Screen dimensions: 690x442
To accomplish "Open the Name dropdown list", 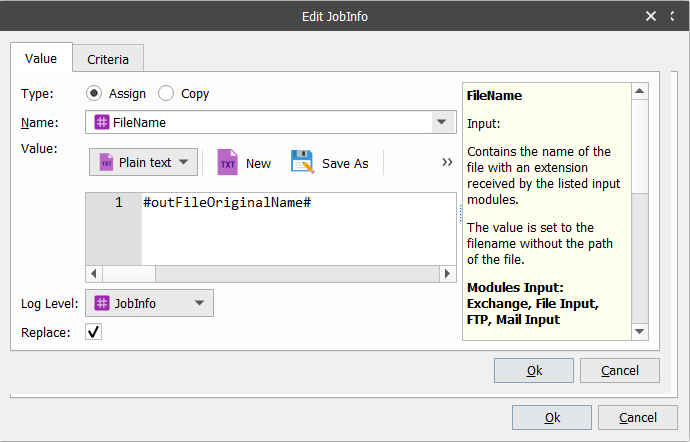I will point(441,122).
